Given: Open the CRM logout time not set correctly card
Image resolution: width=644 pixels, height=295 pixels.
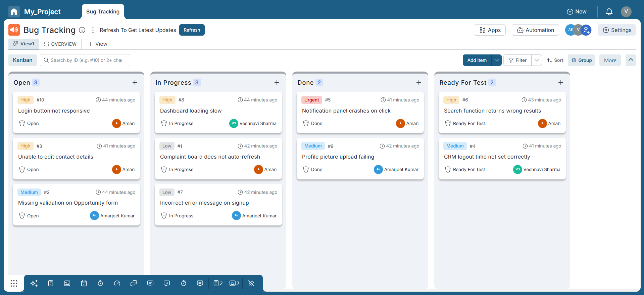Looking at the screenshot, I should pyautogui.click(x=502, y=159).
